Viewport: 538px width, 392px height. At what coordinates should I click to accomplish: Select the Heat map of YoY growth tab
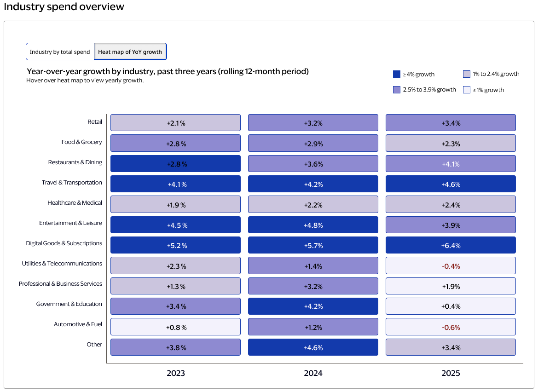coord(130,52)
